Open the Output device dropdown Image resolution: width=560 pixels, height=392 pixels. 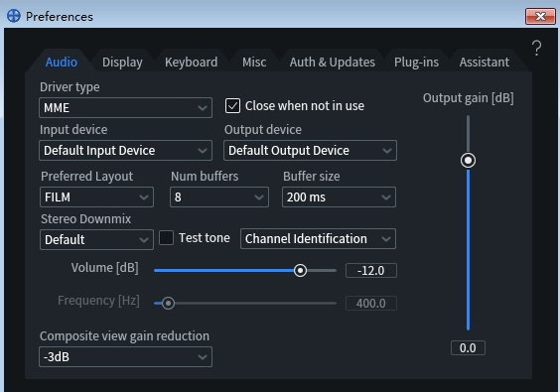310,150
